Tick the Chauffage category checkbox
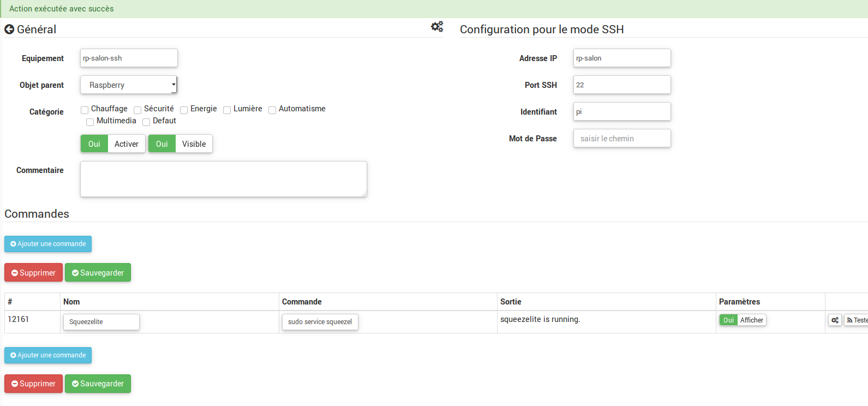Viewport: 868px width, 406px height. tap(85, 110)
